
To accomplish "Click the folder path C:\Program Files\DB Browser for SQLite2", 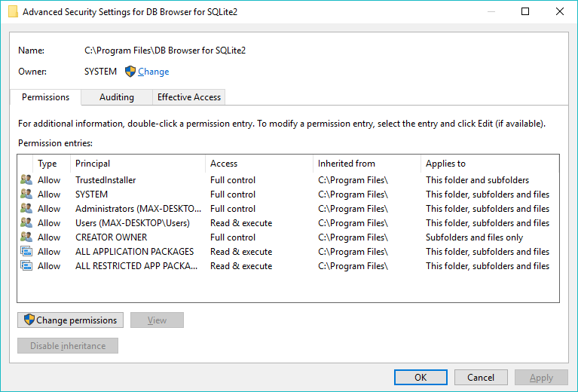I will (165, 51).
